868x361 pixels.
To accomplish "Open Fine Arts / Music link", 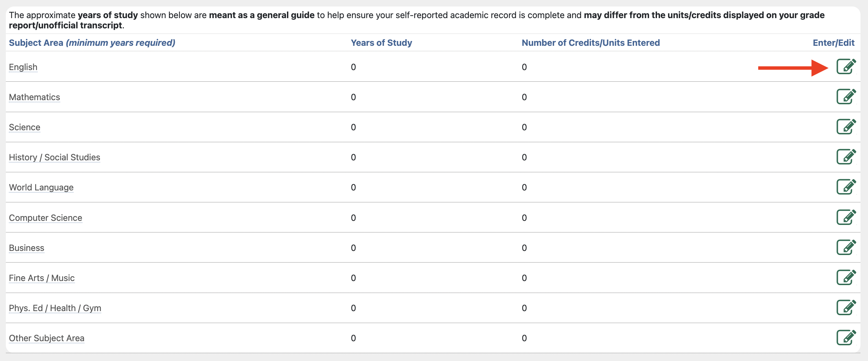I will coord(41,278).
